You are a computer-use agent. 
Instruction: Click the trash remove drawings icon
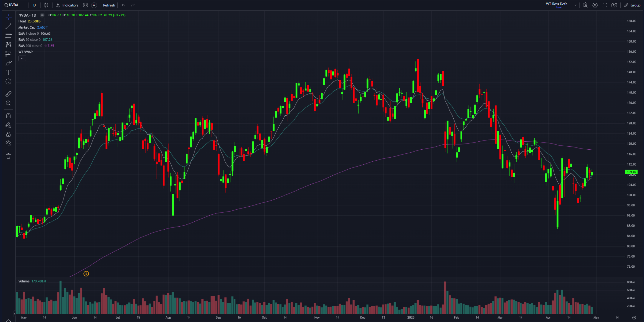coord(8,156)
